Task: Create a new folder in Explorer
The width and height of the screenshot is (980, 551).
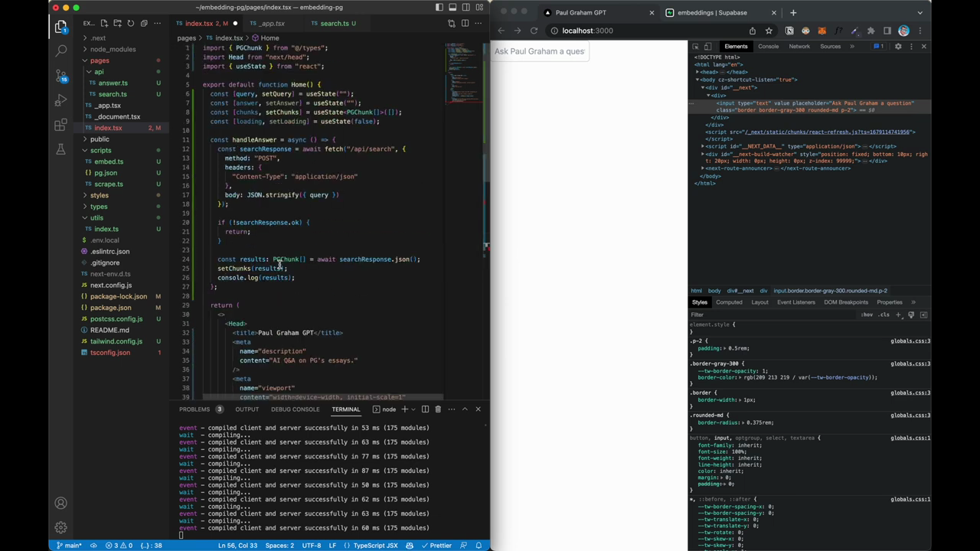Action: tap(117, 23)
